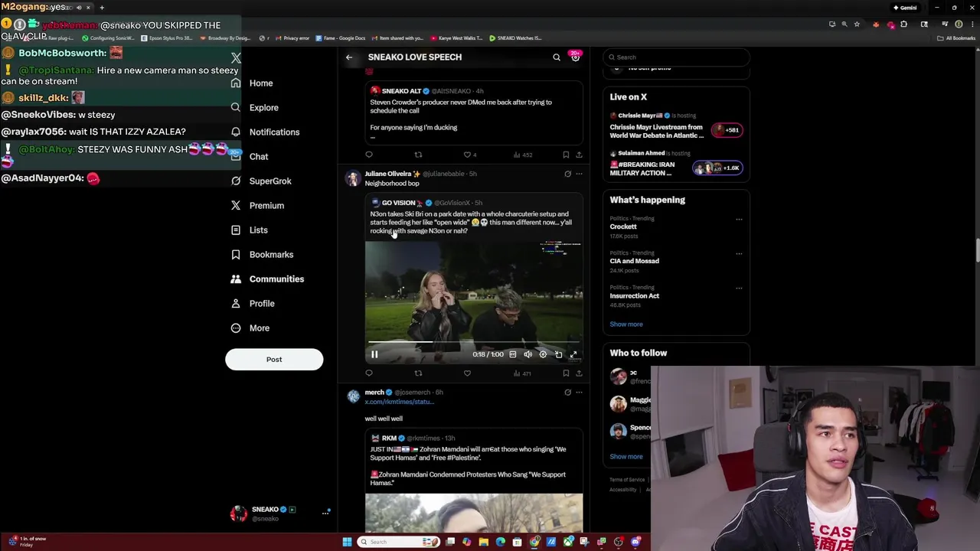
Task: Join Sulaiman Ahmed live with +1.6K listeners
Action: point(718,168)
